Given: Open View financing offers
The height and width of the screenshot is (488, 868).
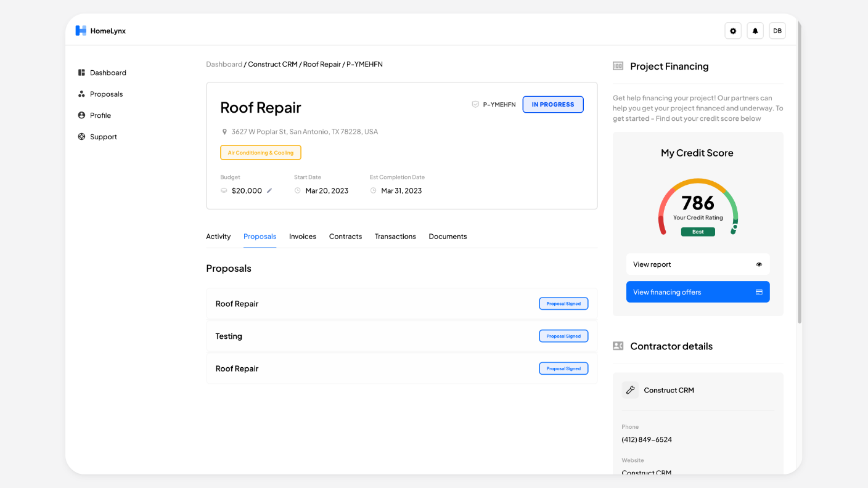Looking at the screenshot, I should (x=698, y=292).
